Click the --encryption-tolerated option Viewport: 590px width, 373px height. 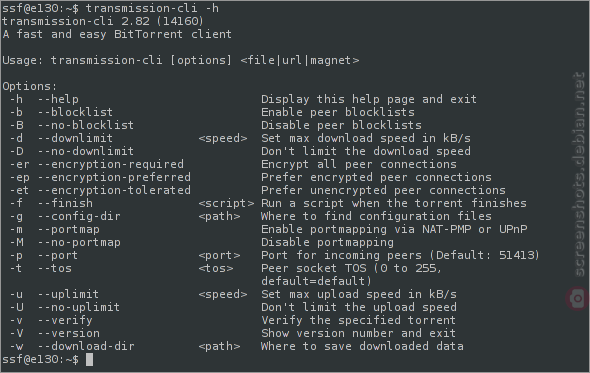[x=114, y=190]
